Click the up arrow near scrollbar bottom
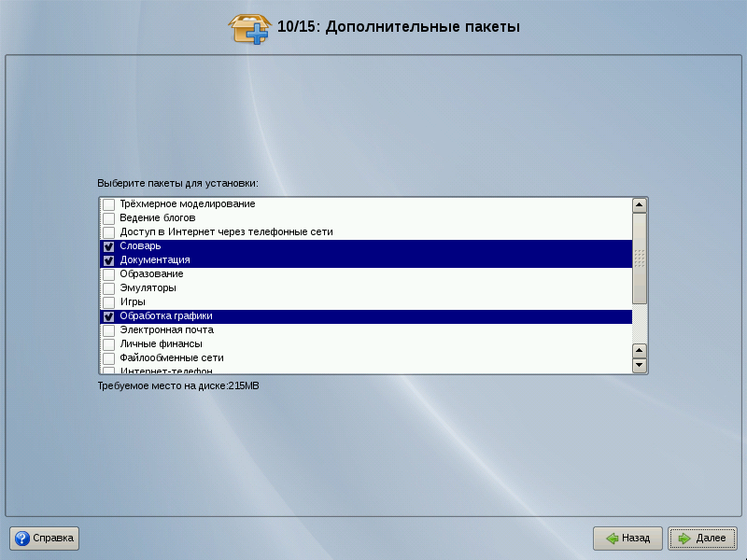 640,351
